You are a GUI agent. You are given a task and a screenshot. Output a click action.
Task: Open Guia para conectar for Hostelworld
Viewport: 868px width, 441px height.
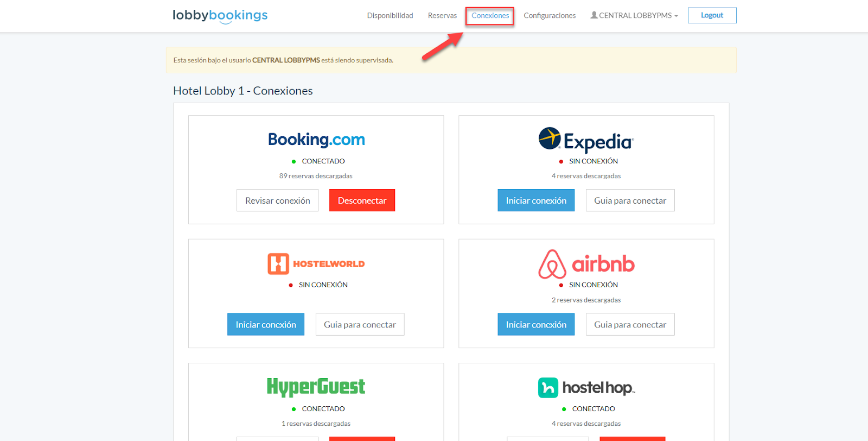click(x=360, y=324)
